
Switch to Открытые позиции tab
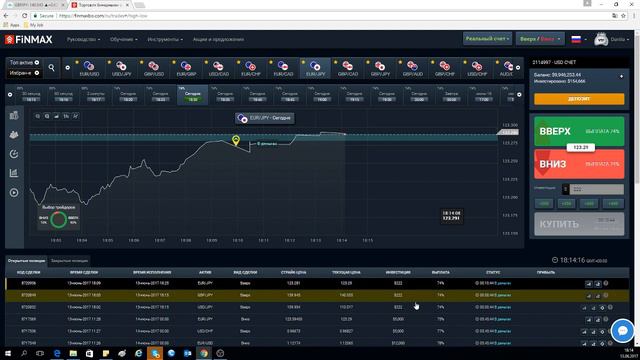coord(27,260)
